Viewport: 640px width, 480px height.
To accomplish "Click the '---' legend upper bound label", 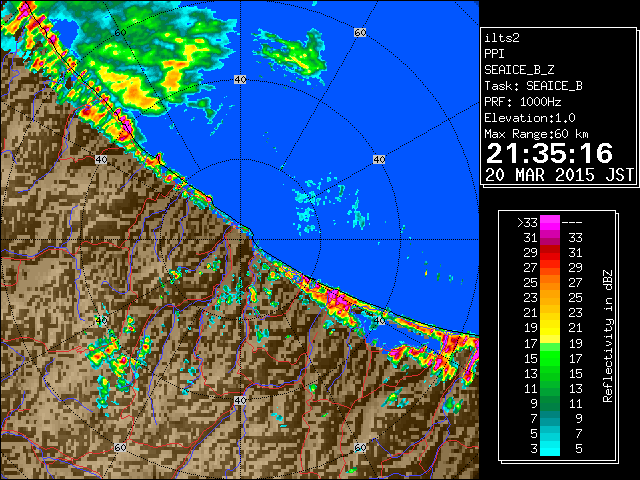I will coord(572,222).
